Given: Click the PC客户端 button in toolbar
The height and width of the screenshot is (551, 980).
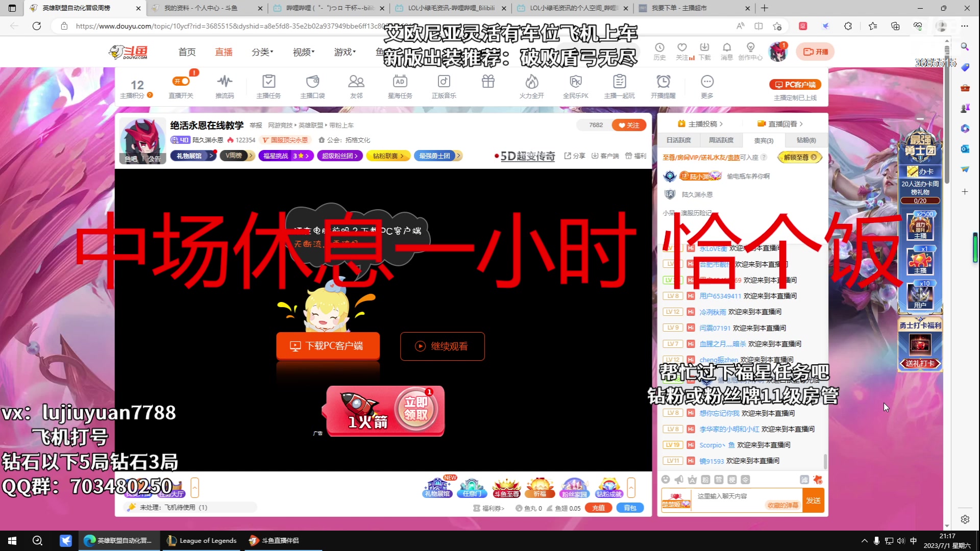Looking at the screenshot, I should [x=795, y=85].
